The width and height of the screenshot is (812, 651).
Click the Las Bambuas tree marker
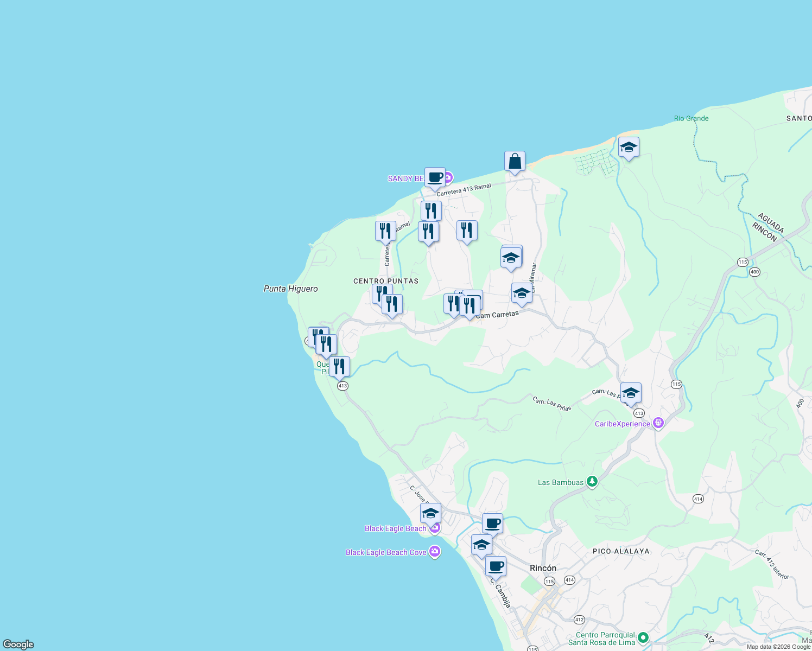[592, 481]
